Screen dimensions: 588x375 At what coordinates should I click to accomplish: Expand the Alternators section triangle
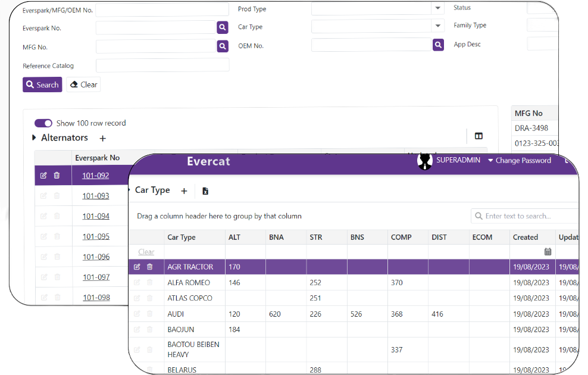coord(34,138)
